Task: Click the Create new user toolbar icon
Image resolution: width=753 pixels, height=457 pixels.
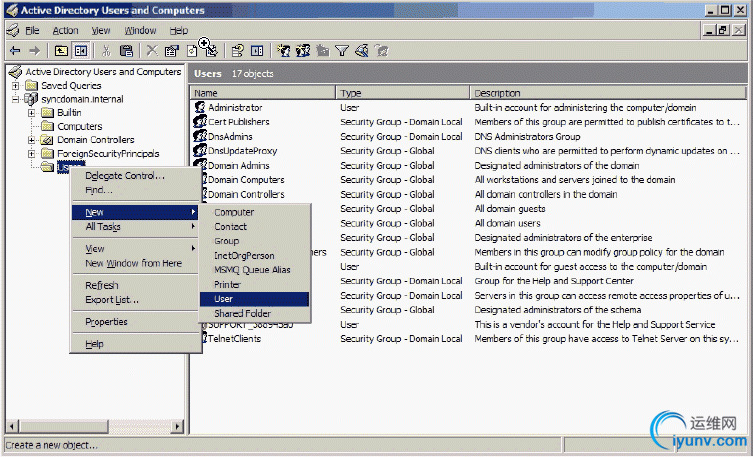Action: [x=284, y=50]
